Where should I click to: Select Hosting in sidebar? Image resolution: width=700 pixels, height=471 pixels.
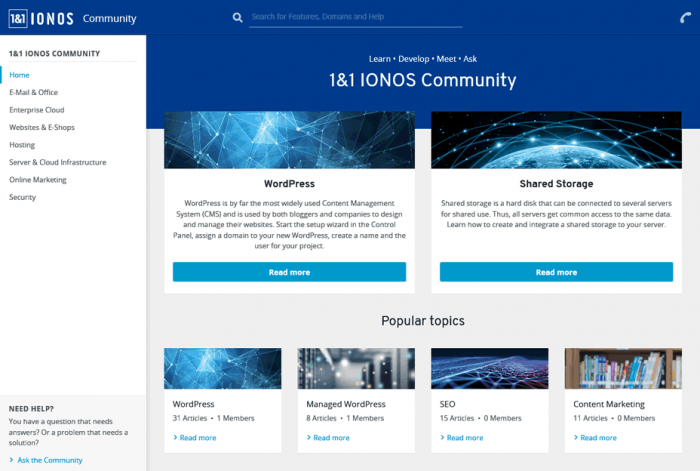pyautogui.click(x=22, y=145)
